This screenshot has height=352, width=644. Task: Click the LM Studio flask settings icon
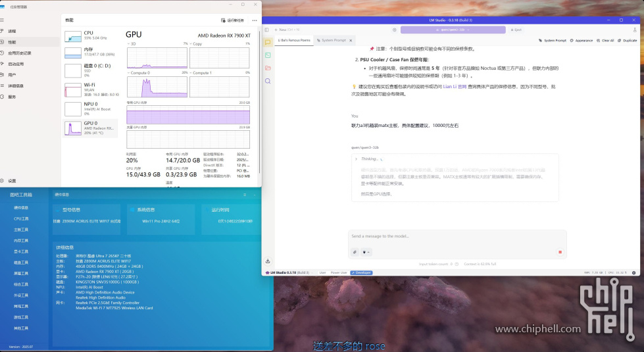pyautogui.click(x=635, y=30)
